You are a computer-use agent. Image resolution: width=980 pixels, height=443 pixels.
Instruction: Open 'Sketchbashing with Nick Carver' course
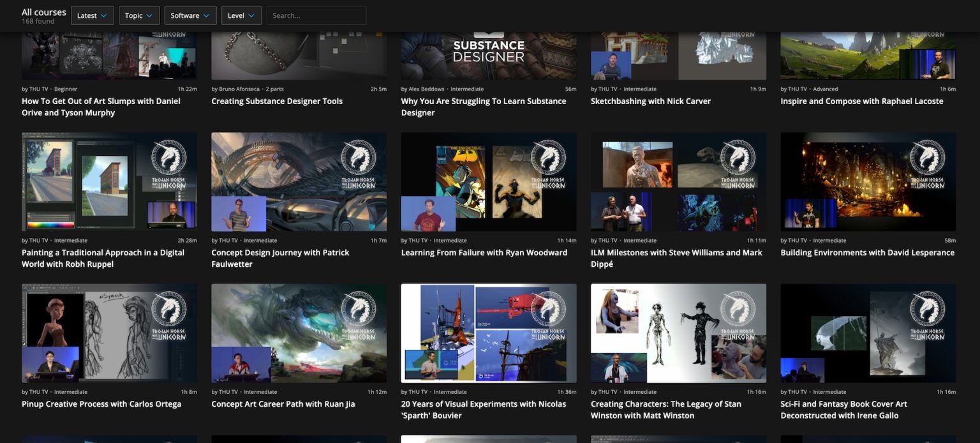coord(650,101)
